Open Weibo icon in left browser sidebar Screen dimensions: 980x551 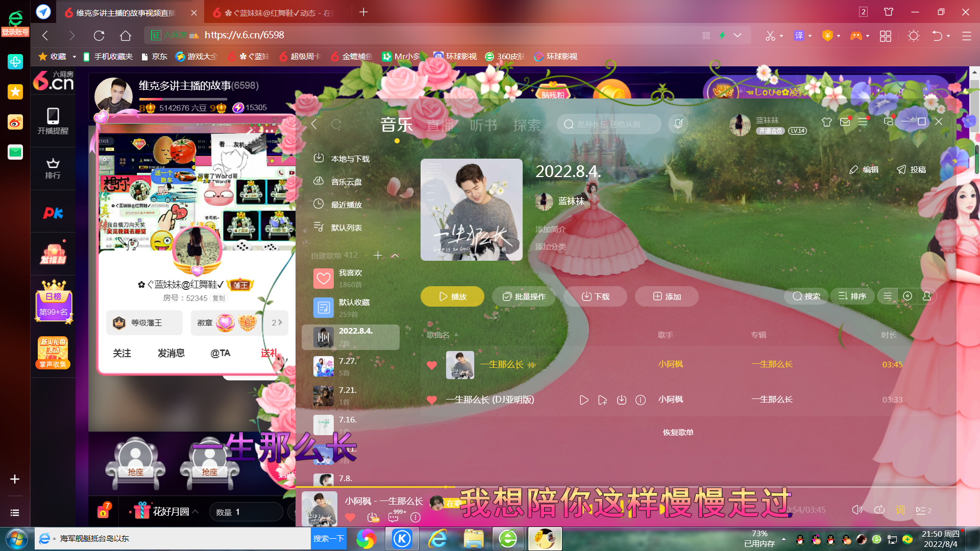(x=15, y=122)
